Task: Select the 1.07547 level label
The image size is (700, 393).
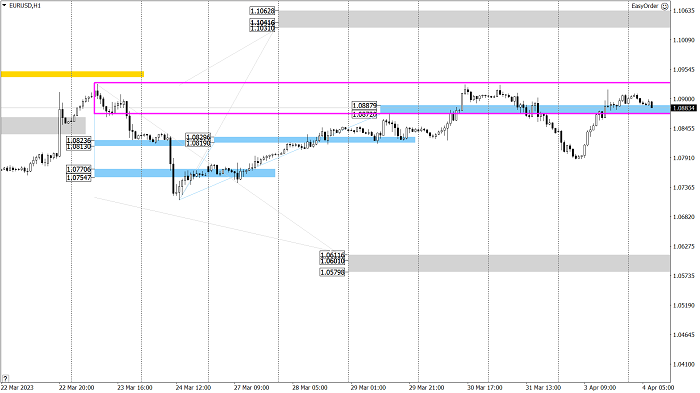Action: click(79, 178)
